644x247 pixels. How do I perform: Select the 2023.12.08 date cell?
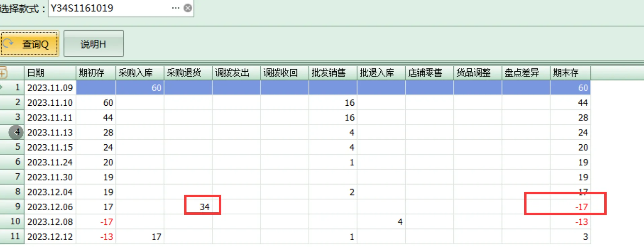50,222
